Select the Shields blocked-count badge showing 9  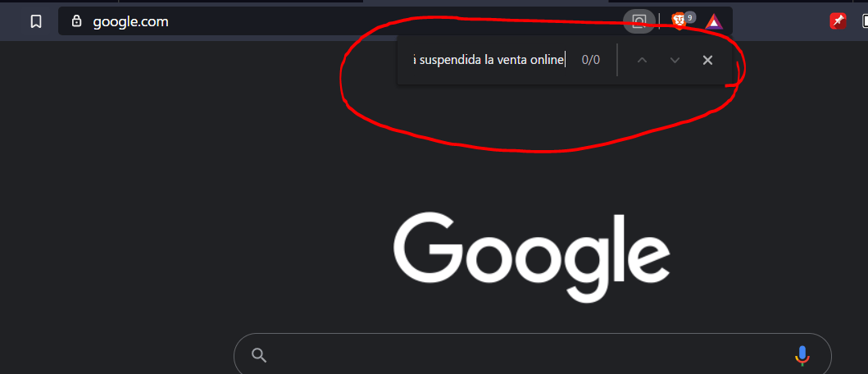689,18
